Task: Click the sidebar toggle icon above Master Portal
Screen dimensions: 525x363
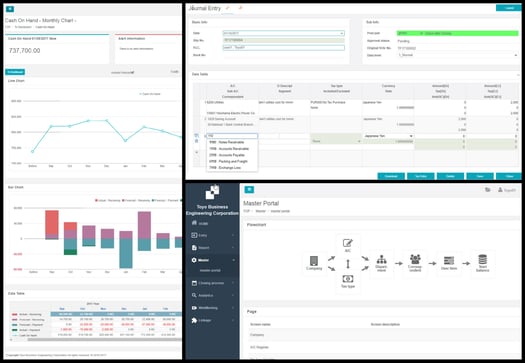Action: pos(249,190)
